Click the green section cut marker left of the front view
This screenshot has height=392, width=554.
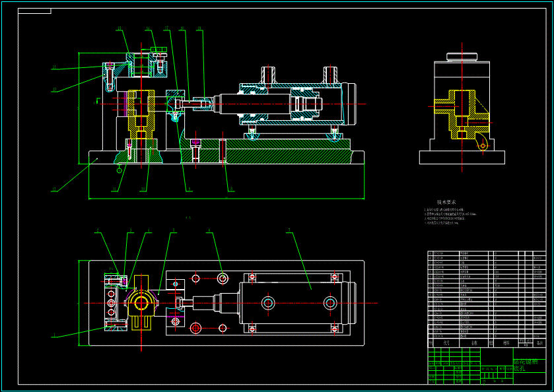coord(98,101)
